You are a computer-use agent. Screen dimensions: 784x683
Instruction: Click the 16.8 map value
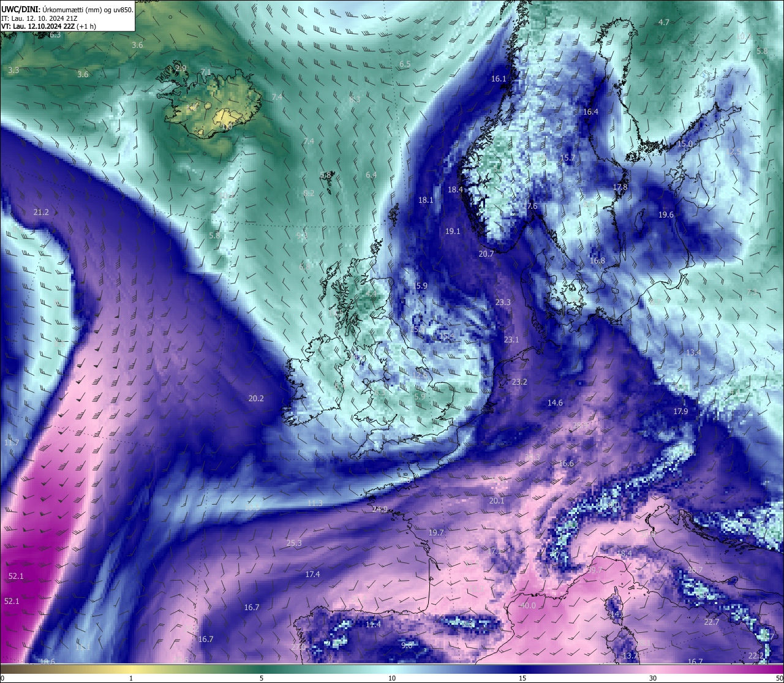tap(597, 260)
